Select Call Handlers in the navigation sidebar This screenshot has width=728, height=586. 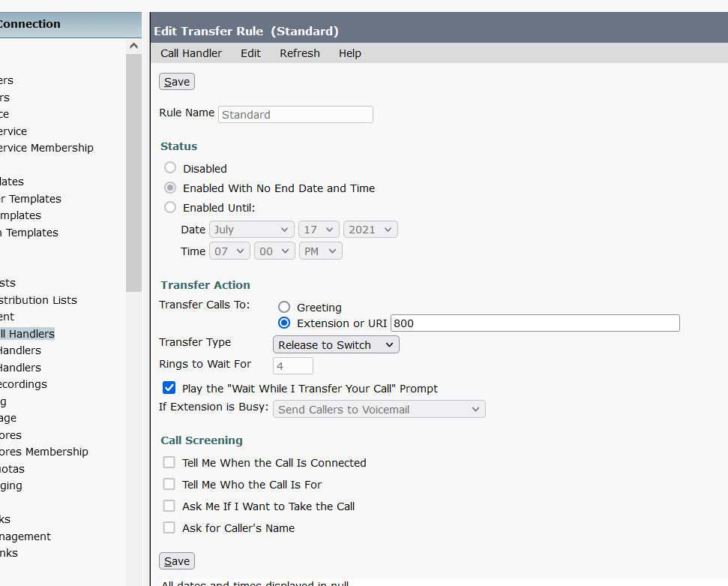tap(27, 333)
